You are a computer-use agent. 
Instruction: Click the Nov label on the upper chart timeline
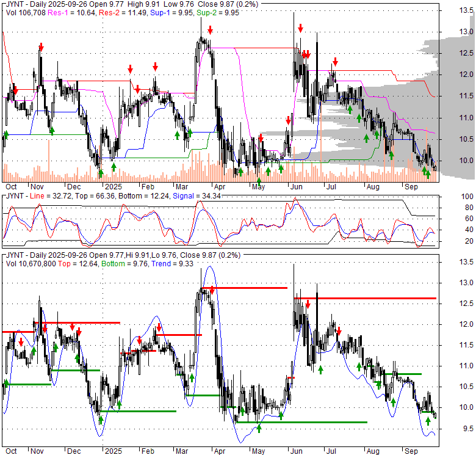pyautogui.click(x=37, y=187)
